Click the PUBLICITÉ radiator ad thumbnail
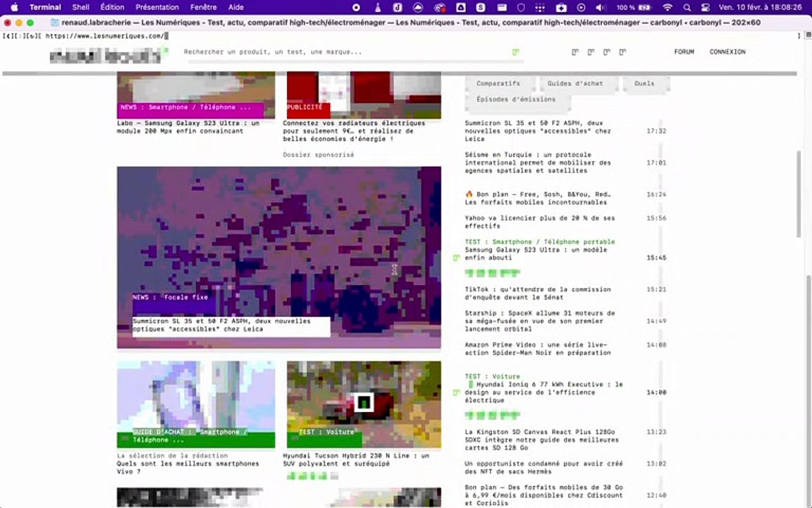 click(364, 95)
